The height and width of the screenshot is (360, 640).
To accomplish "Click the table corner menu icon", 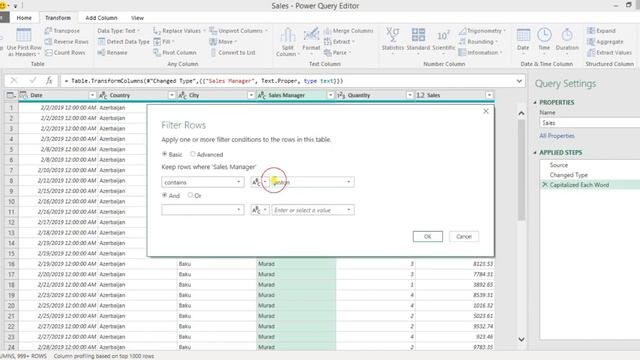I will pyautogui.click(x=11, y=95).
